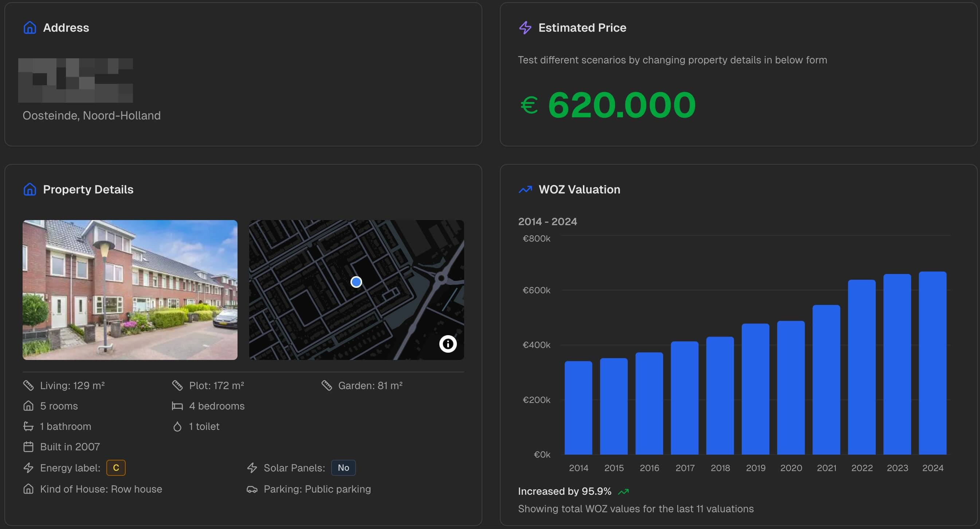Image resolution: width=980 pixels, height=529 pixels.
Task: Select the 2018 bar in the valuation chart
Action: tap(720, 396)
